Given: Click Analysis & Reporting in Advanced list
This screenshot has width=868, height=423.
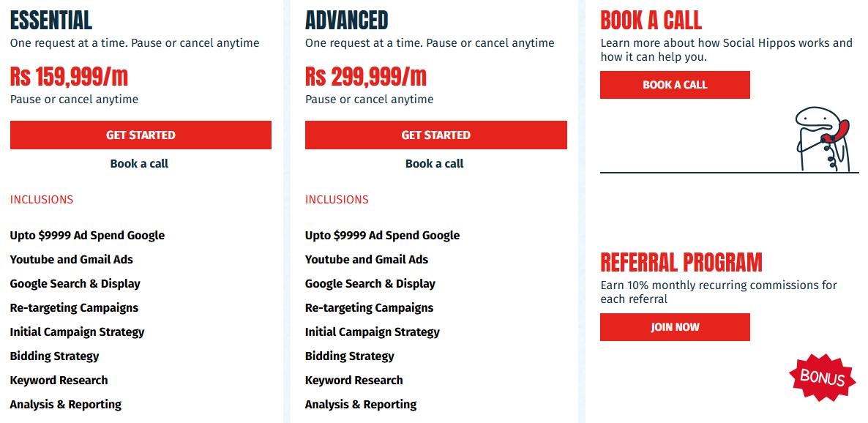Looking at the screenshot, I should 361,405.
